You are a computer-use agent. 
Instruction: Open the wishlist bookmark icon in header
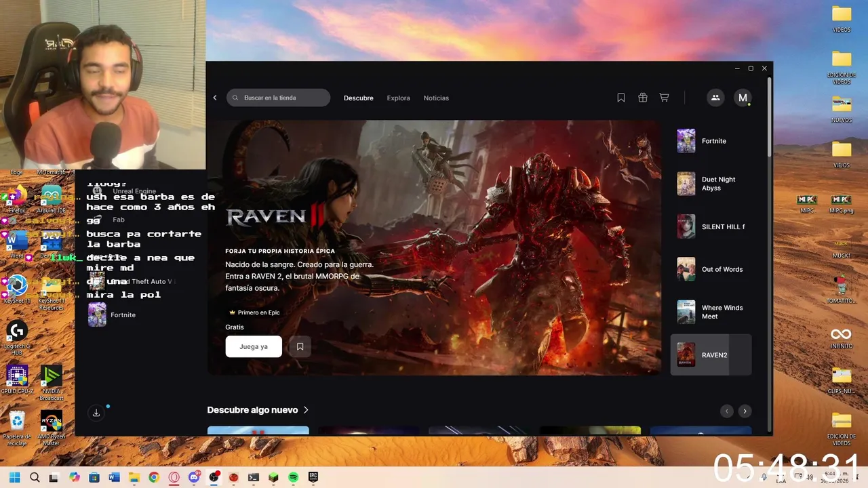click(x=620, y=98)
